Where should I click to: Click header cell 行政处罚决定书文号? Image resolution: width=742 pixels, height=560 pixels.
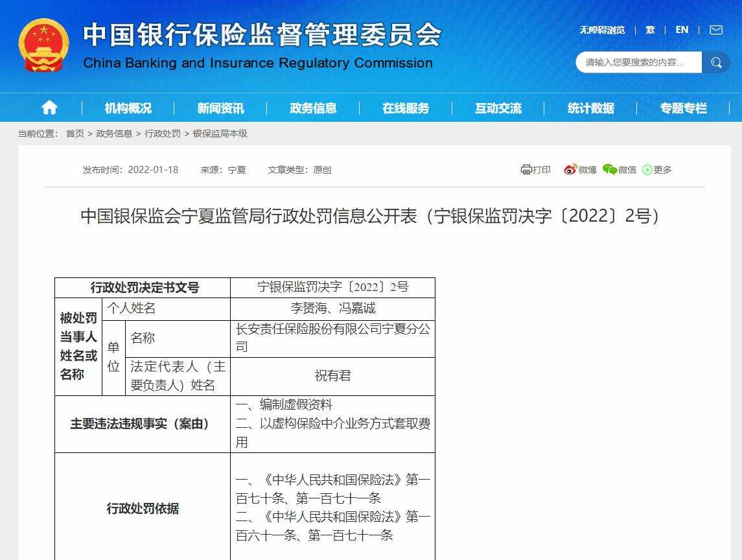(143, 287)
